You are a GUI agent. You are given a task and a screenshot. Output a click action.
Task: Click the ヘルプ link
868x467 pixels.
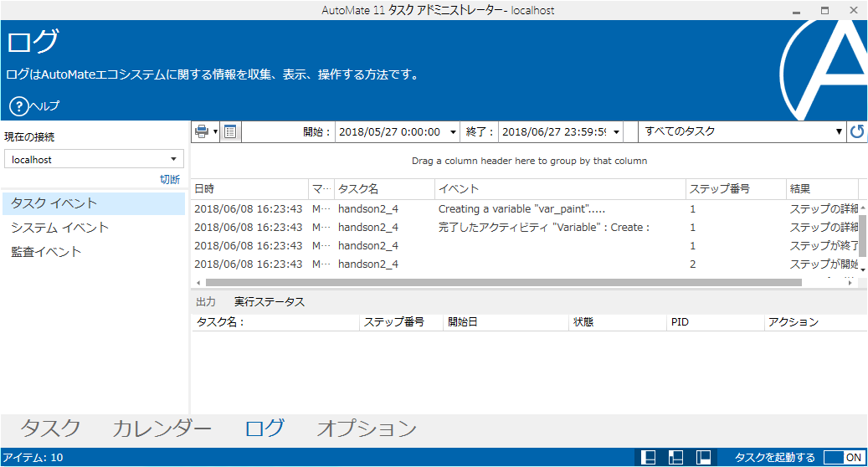click(x=44, y=105)
